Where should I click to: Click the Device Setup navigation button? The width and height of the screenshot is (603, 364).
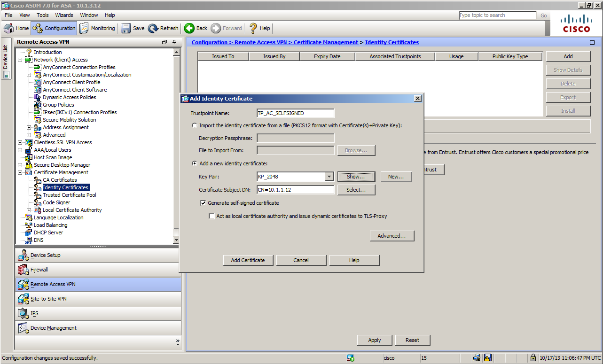pyautogui.click(x=98, y=256)
